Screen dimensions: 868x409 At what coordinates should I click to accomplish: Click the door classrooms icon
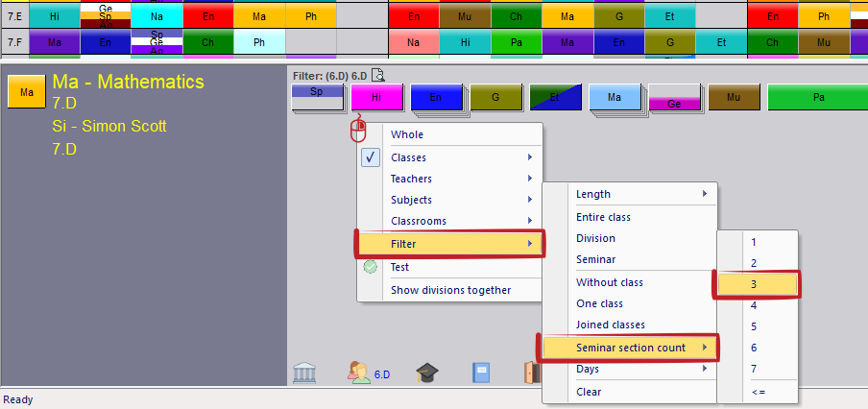[532, 373]
